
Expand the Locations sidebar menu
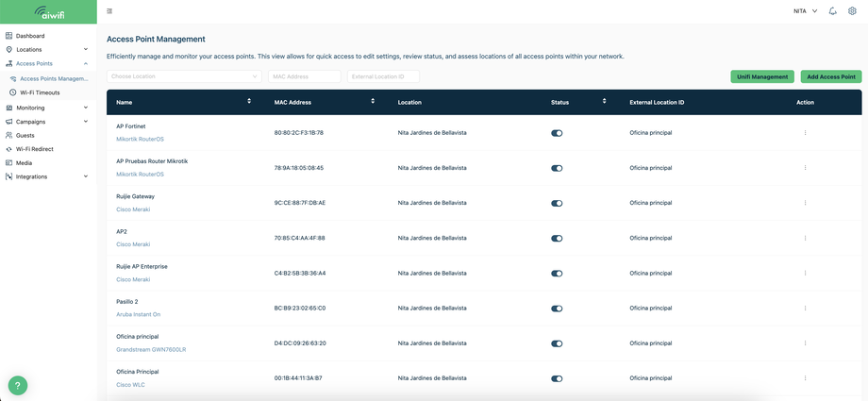click(85, 50)
